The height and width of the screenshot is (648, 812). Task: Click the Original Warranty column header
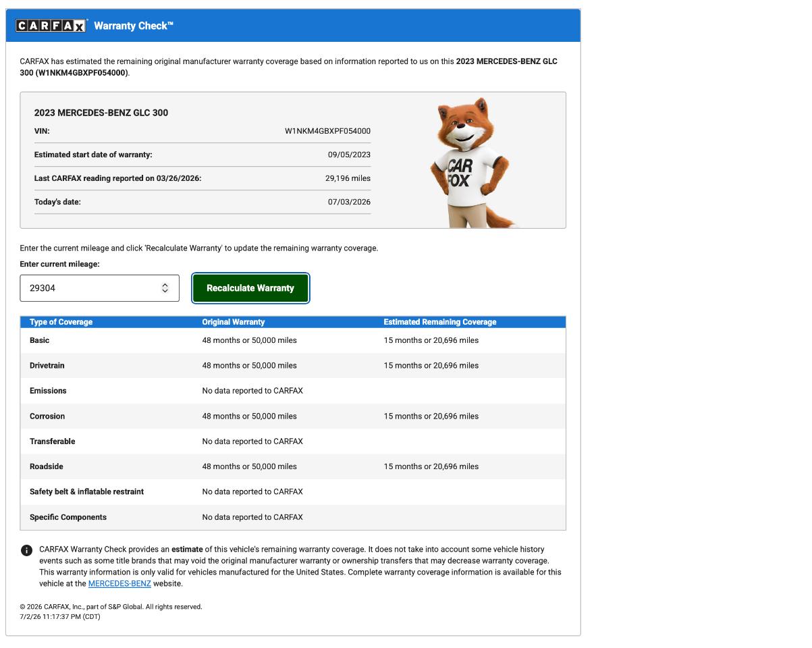click(x=234, y=322)
